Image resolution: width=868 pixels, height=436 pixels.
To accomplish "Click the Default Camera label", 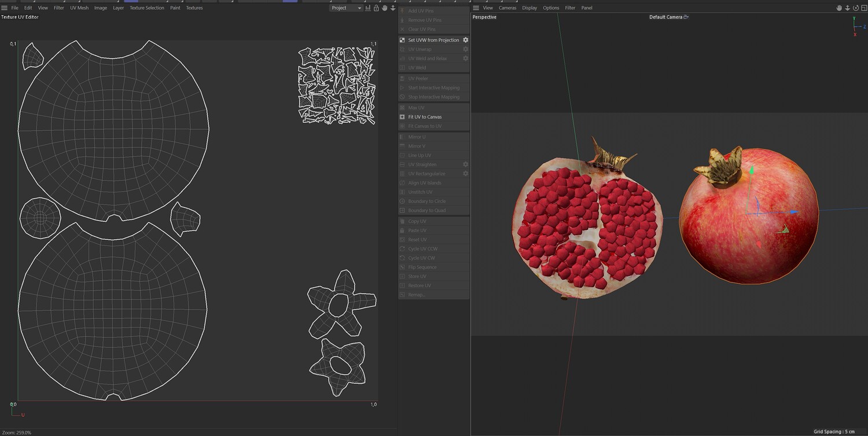I will point(666,17).
